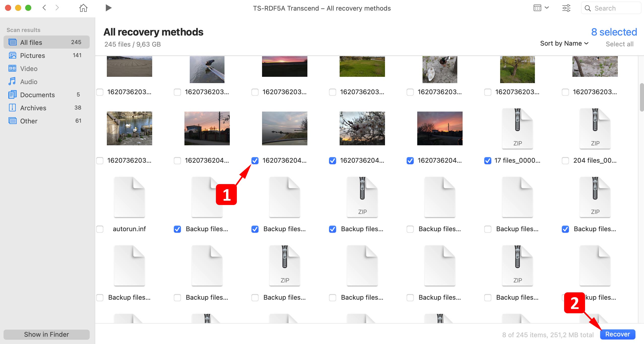The height and width of the screenshot is (344, 644).
Task: Check the 204 files_00 ZIP checkbox
Action: tap(565, 160)
